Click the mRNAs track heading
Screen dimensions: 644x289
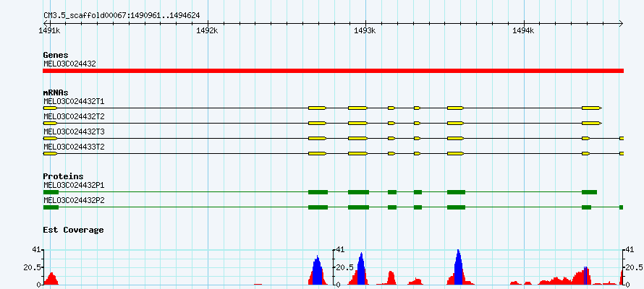click(56, 93)
